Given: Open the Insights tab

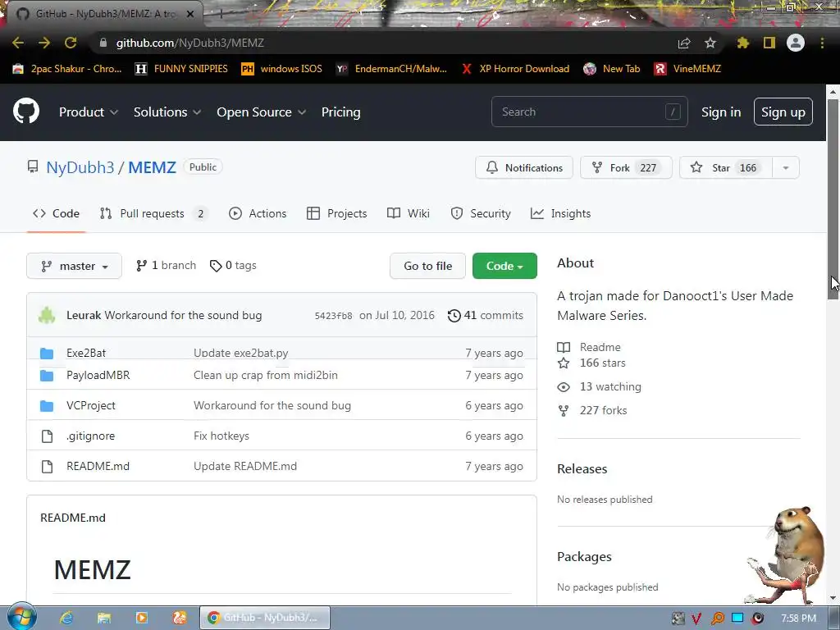Looking at the screenshot, I should tap(560, 213).
